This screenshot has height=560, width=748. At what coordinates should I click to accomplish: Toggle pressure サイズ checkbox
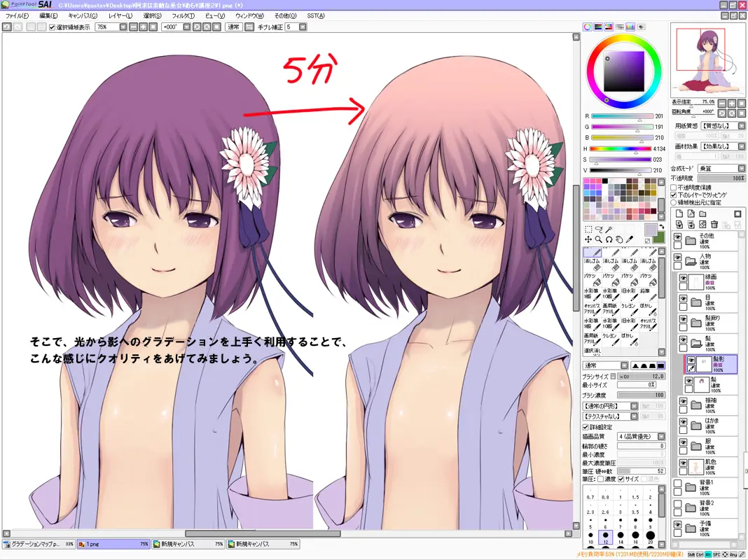coord(621,479)
